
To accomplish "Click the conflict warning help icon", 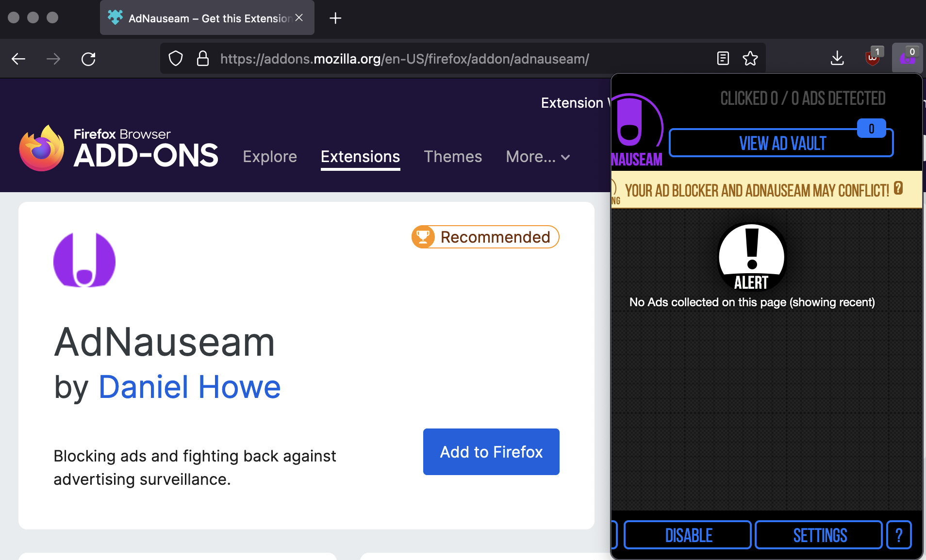I will tap(898, 188).
